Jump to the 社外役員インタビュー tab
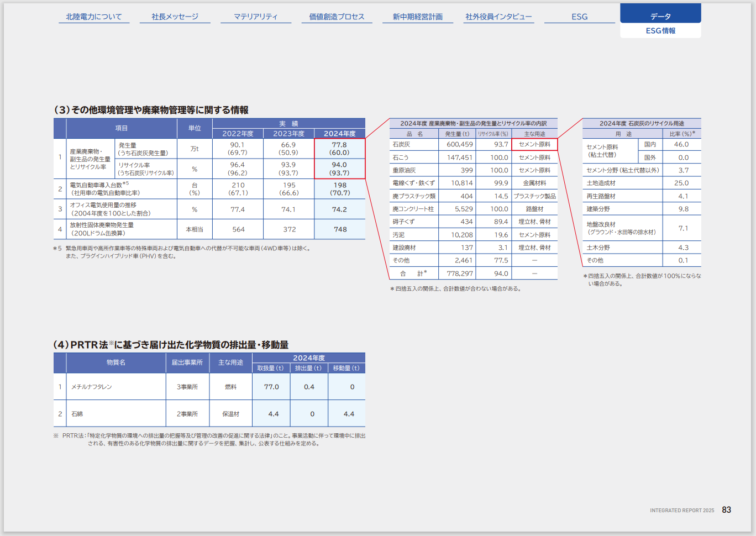Image resolution: width=756 pixels, height=536 pixels. pyautogui.click(x=498, y=17)
